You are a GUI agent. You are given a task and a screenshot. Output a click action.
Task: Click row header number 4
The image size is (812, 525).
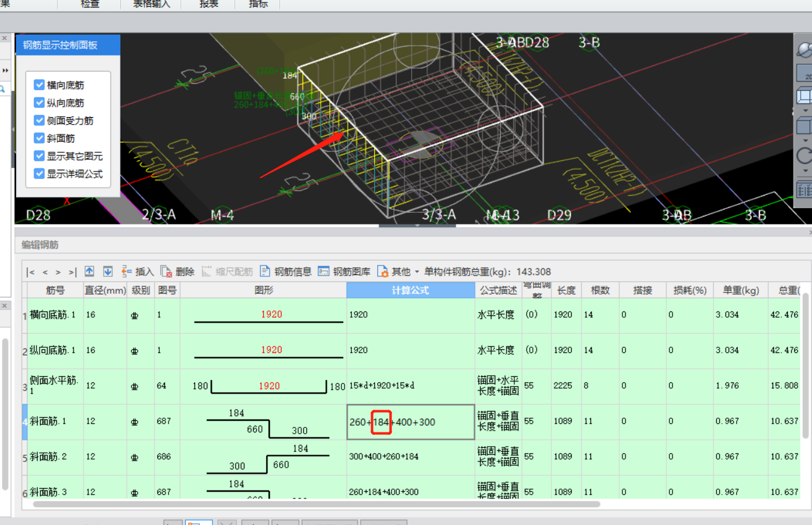[x=25, y=422]
